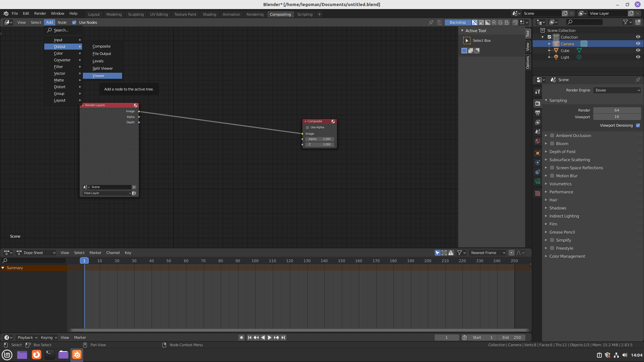644x362 pixels.
Task: Click the Render samples value field
Action: pyautogui.click(x=616, y=110)
